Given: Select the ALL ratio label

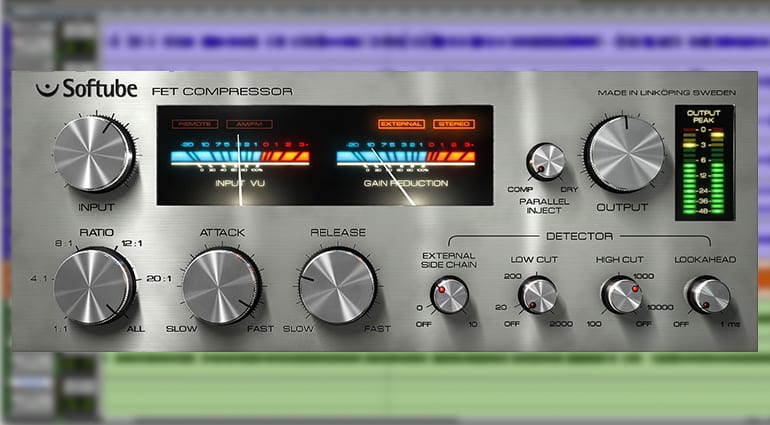Looking at the screenshot, I should [136, 329].
